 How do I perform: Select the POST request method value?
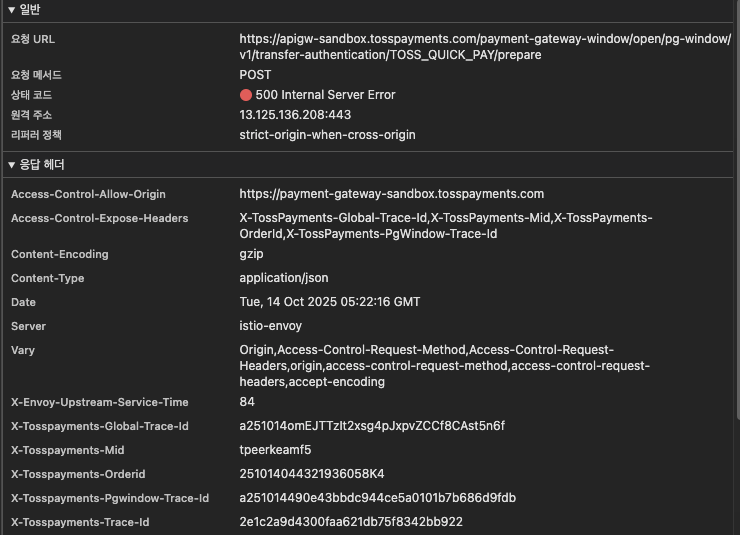pos(255,75)
